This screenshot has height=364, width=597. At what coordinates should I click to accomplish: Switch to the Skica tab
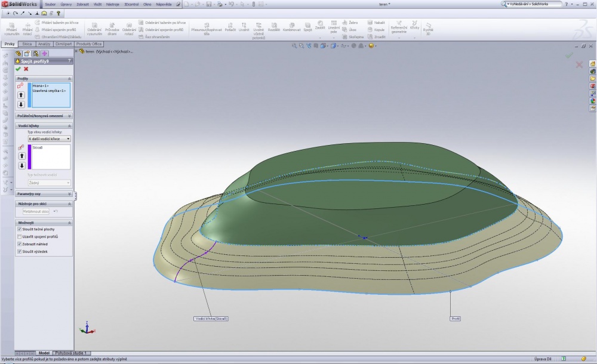pyautogui.click(x=27, y=44)
